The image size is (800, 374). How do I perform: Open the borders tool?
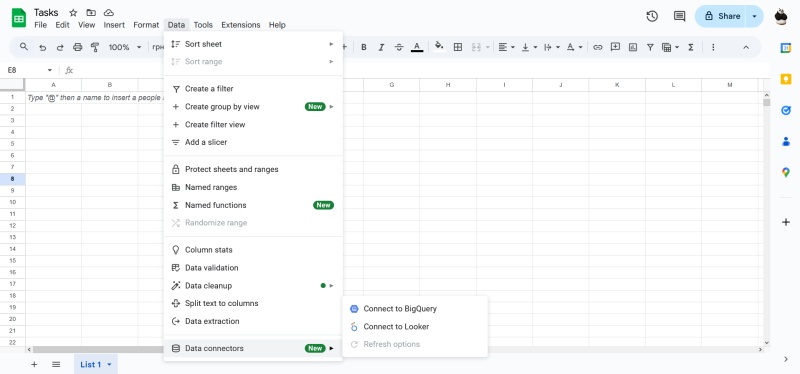pos(458,47)
